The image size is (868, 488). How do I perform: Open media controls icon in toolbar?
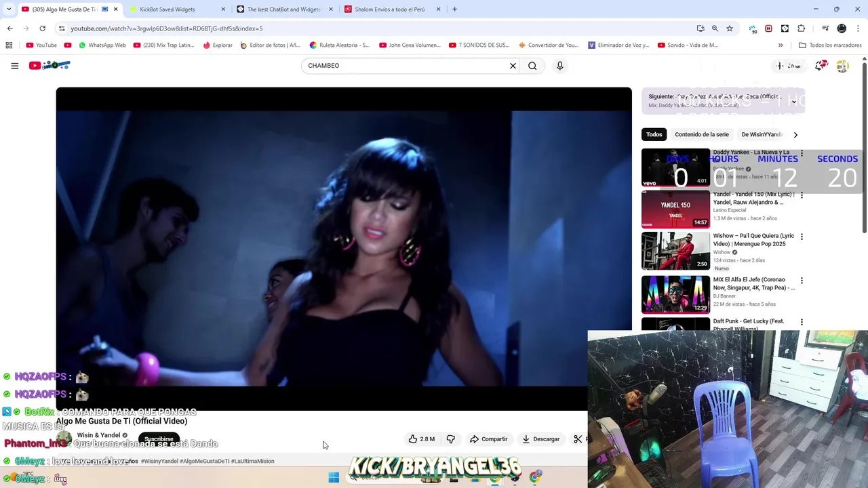[x=825, y=28]
